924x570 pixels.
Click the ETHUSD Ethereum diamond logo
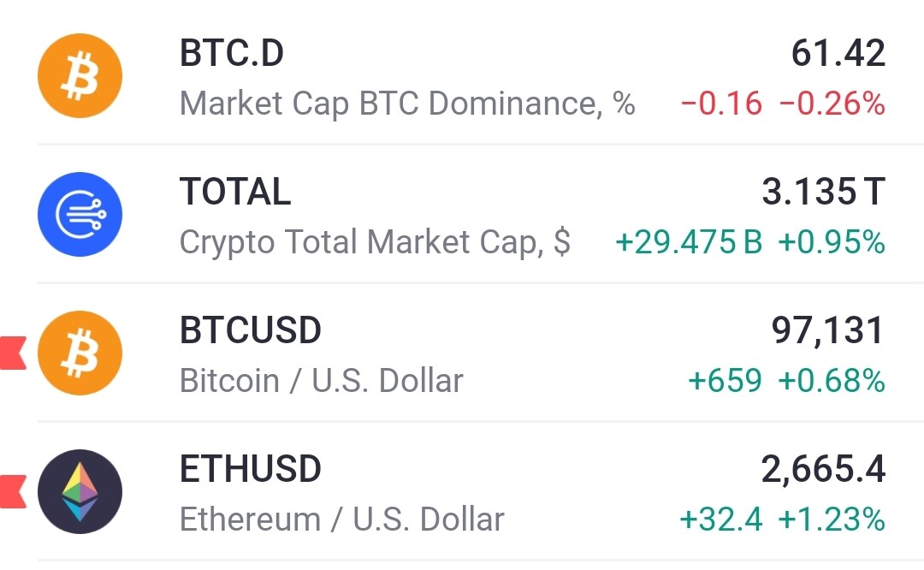(80, 491)
